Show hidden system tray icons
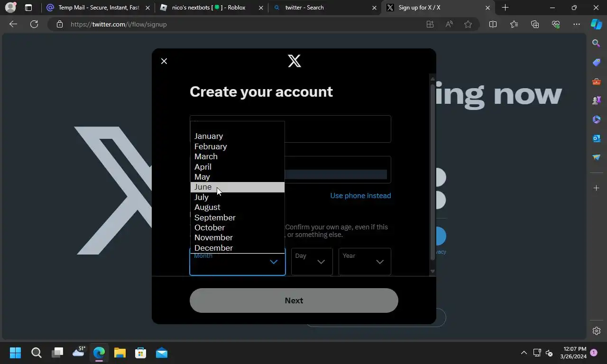The image size is (607, 364). click(x=524, y=353)
